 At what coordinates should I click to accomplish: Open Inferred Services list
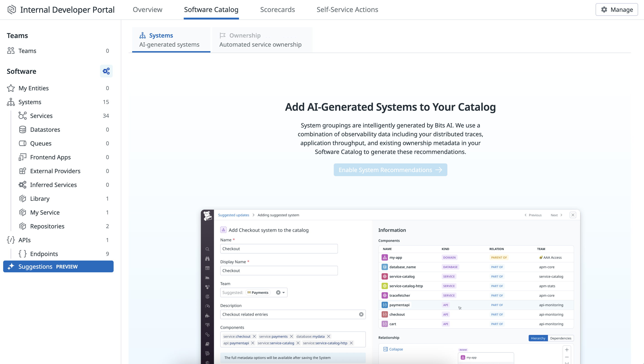point(53,185)
